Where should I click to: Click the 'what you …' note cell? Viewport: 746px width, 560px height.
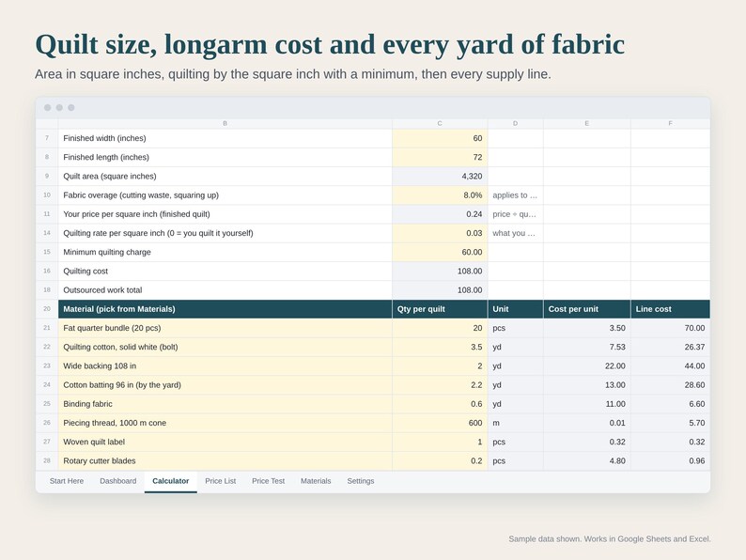coord(515,234)
